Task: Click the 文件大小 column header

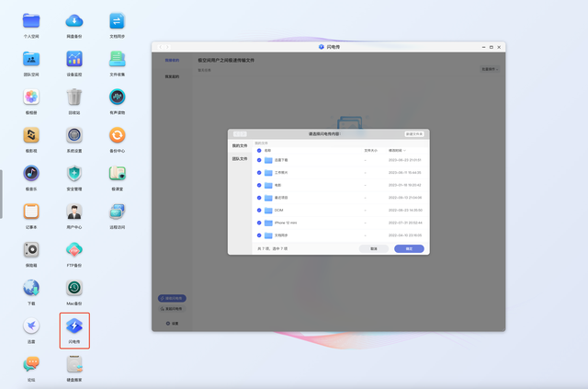Action: coord(370,151)
